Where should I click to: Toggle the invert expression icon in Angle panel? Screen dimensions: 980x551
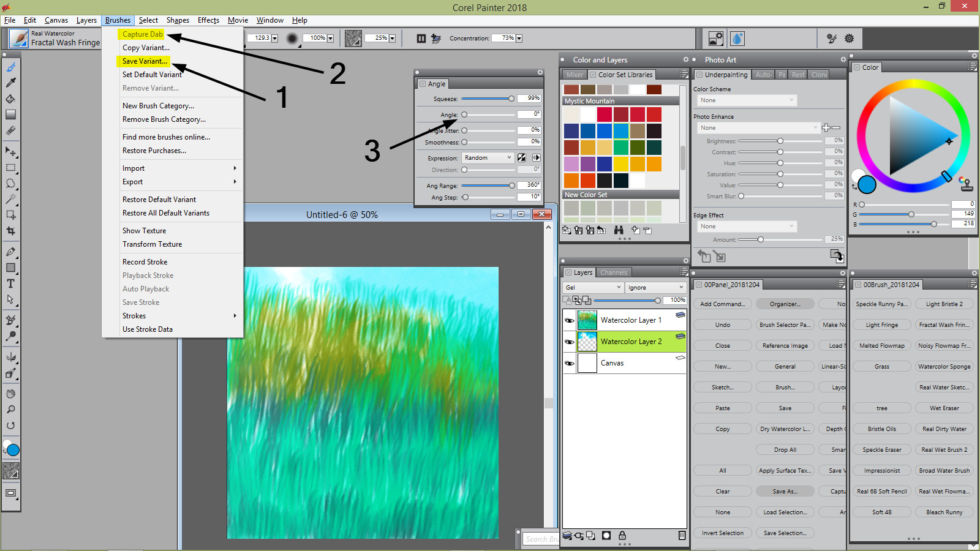point(521,158)
